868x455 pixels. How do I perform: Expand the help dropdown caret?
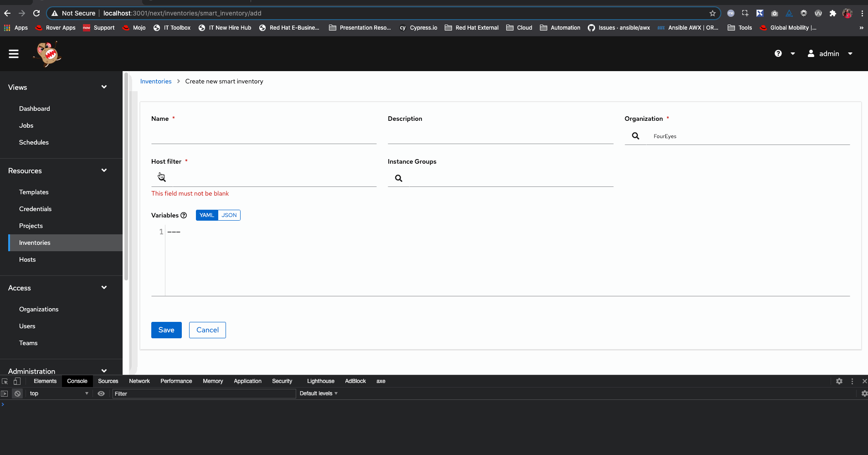coord(793,54)
